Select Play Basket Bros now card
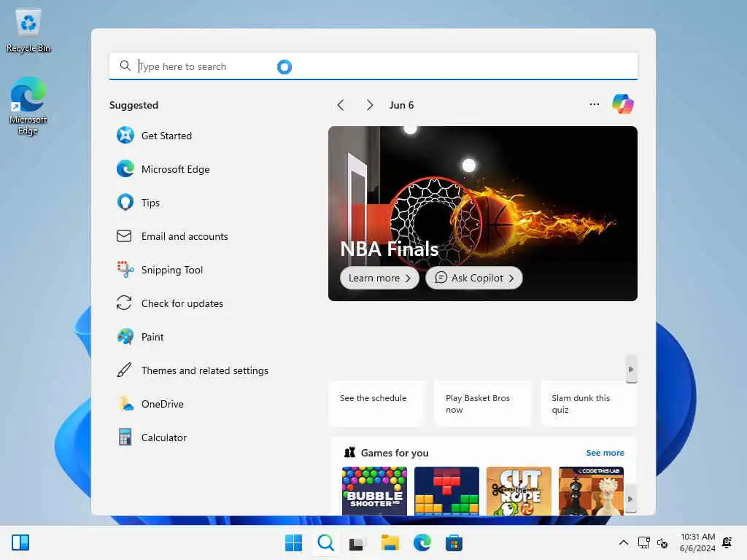This screenshot has width=747, height=560. click(x=482, y=402)
